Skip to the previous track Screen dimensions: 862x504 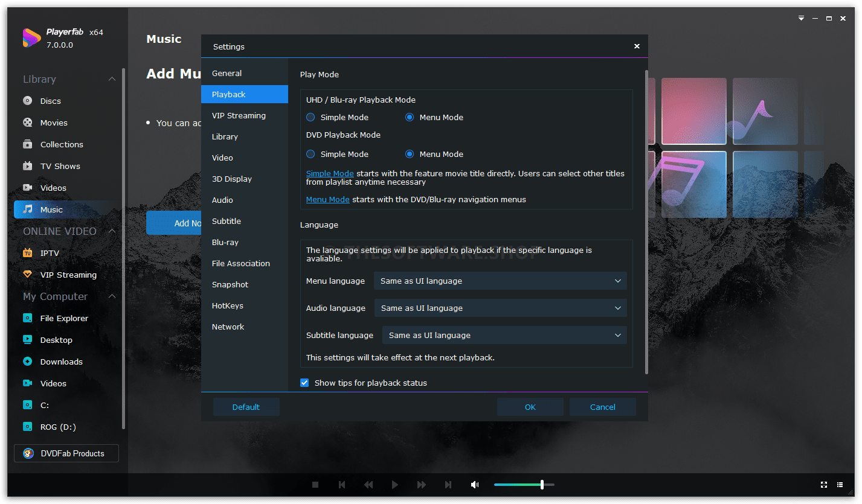pos(342,485)
